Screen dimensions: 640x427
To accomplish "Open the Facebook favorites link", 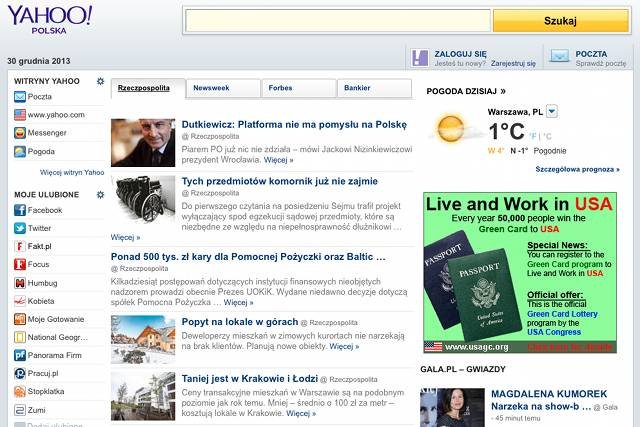I will [x=45, y=210].
